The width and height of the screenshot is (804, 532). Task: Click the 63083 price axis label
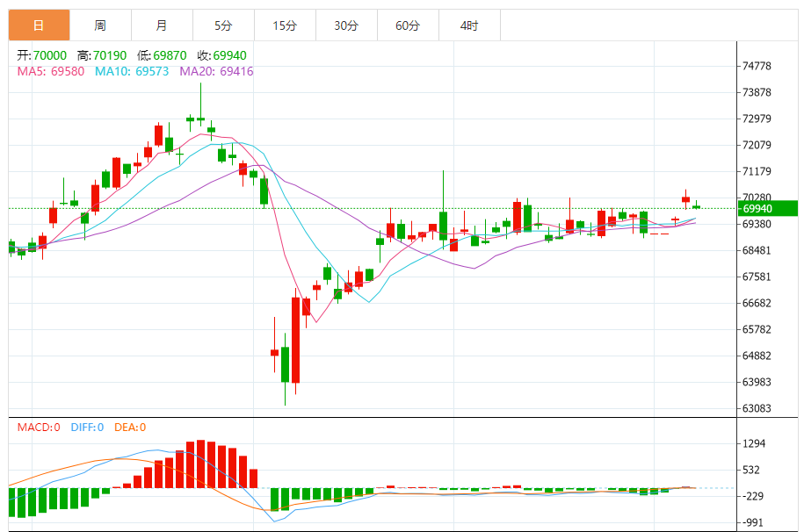click(x=757, y=408)
